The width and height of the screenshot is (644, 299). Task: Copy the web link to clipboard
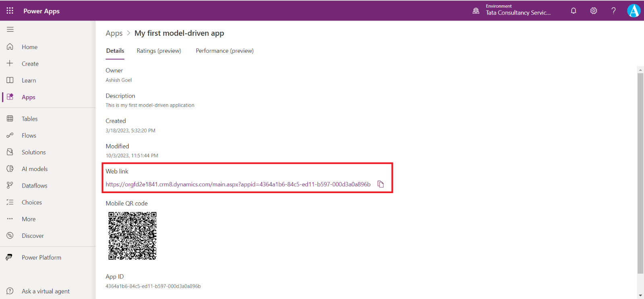pos(380,184)
